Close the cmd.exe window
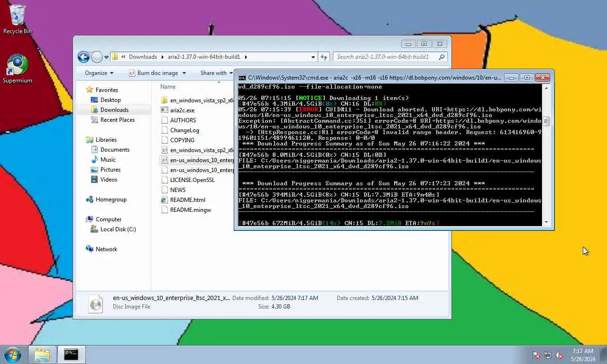The height and width of the screenshot is (364, 607). pos(543,78)
